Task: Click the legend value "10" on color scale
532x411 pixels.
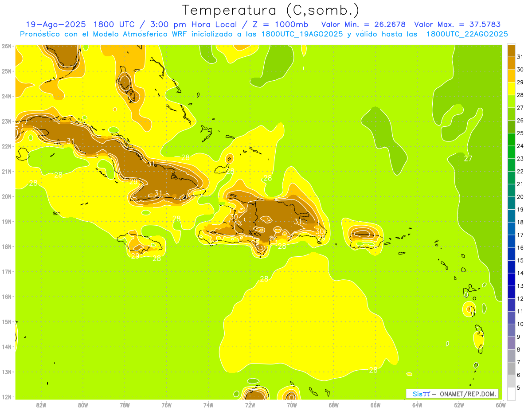Action: coord(520,324)
